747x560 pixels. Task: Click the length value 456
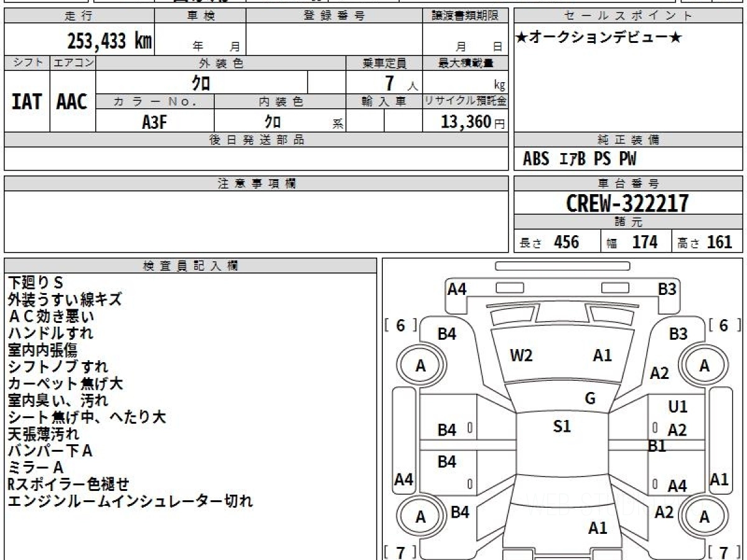coord(567,242)
